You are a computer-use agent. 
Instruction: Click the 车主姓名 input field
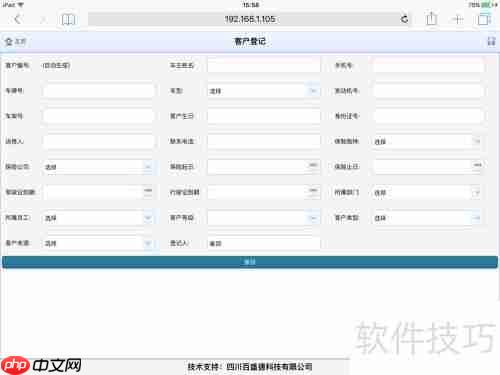[264, 65]
